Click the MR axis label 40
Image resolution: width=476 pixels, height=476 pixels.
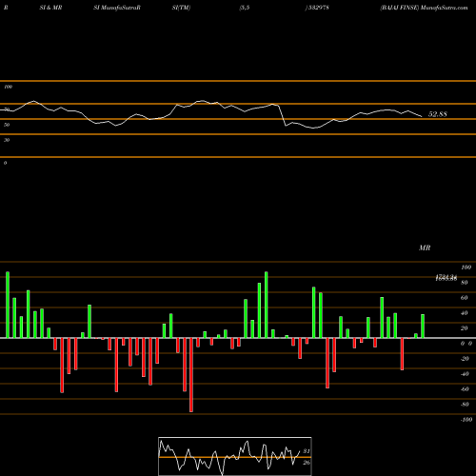tap(465, 313)
